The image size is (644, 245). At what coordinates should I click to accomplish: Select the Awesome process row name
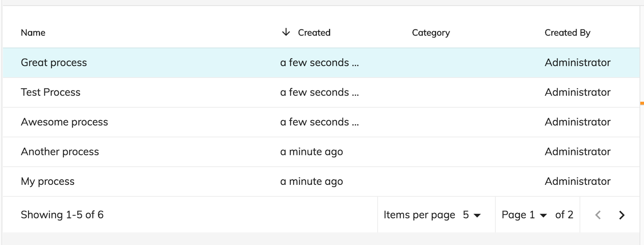coord(64,122)
